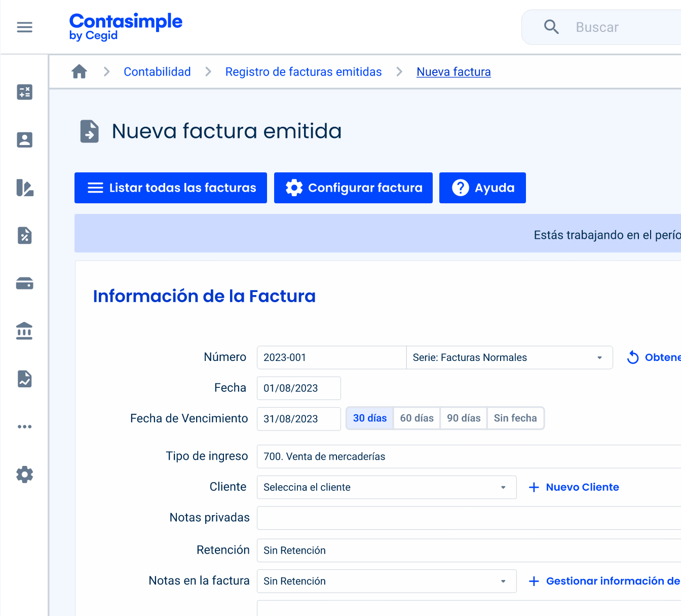The height and width of the screenshot is (616, 681).
Task: Open Contabilidad breadcrumb link
Action: 157,72
